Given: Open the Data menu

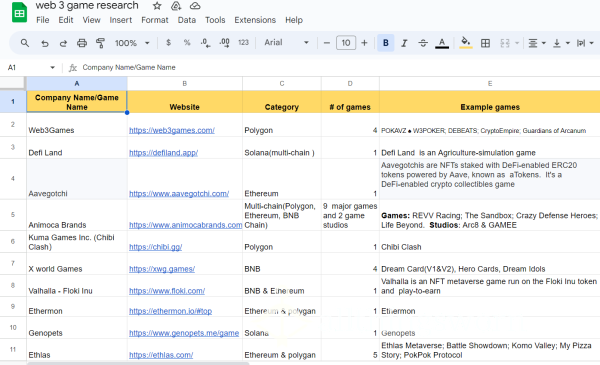Looking at the screenshot, I should [x=187, y=20].
